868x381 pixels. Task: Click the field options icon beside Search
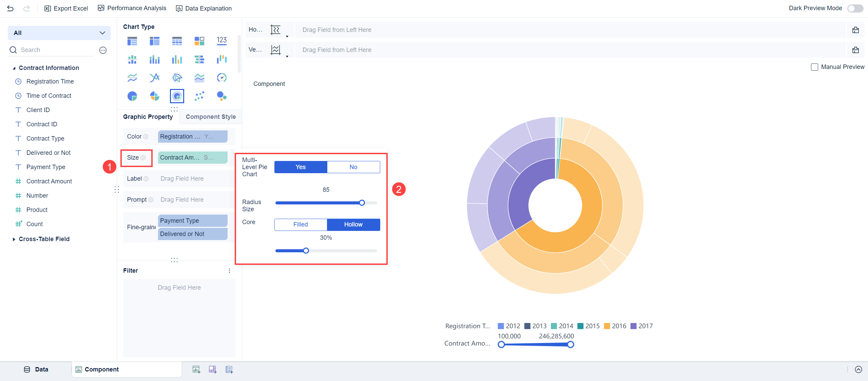coord(103,50)
